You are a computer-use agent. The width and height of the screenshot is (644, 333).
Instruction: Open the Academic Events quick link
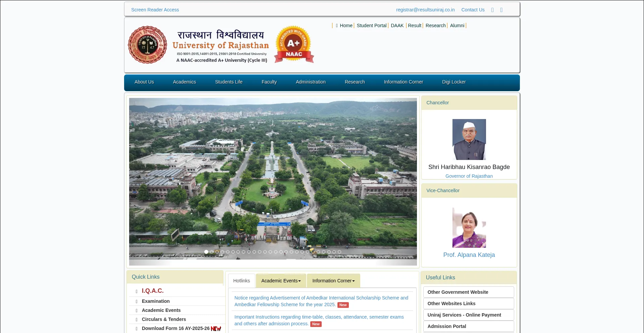coord(161,310)
